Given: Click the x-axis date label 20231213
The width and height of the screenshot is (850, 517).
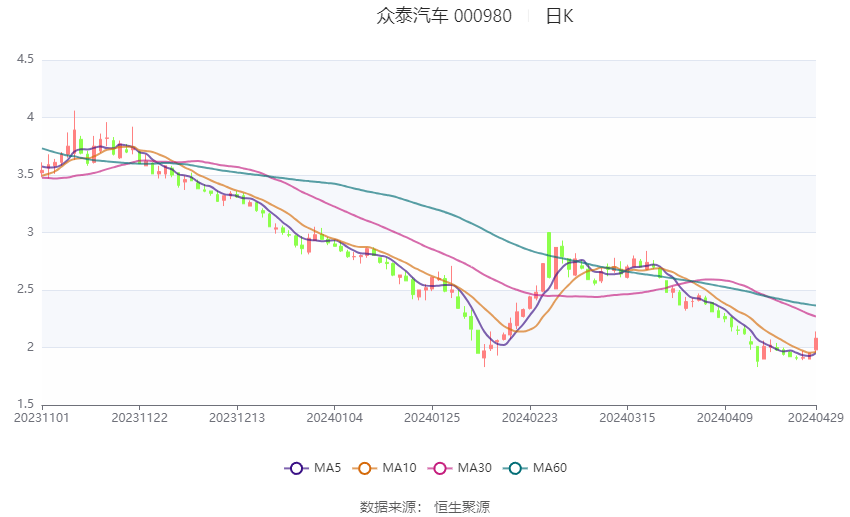Looking at the screenshot, I should coord(237,418).
